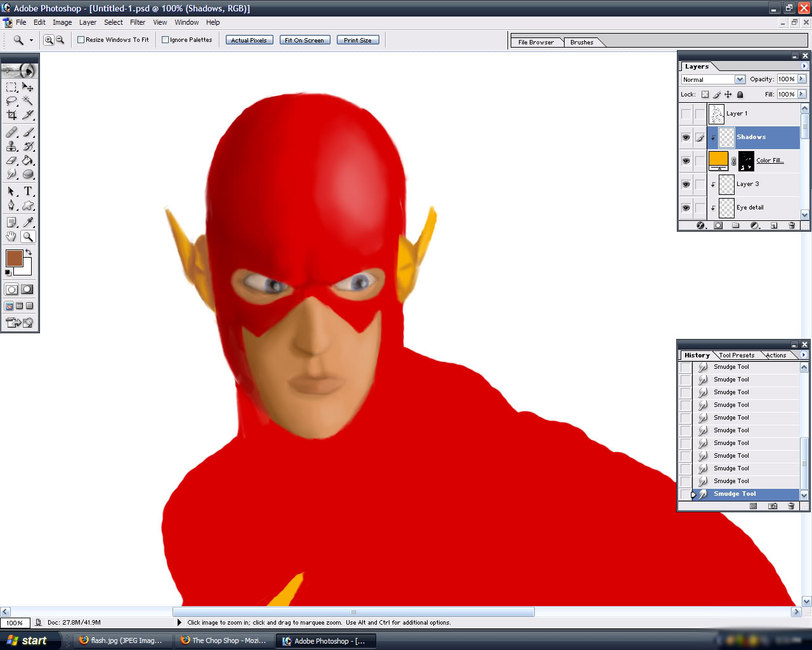Switch to Quick Mask mode
The width and height of the screenshot is (812, 650).
click(27, 289)
